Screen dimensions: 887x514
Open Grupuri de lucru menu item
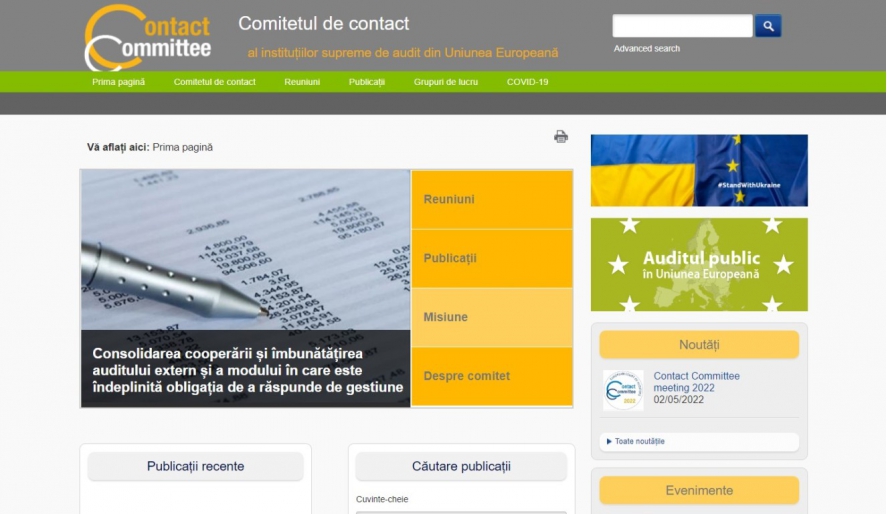point(446,82)
